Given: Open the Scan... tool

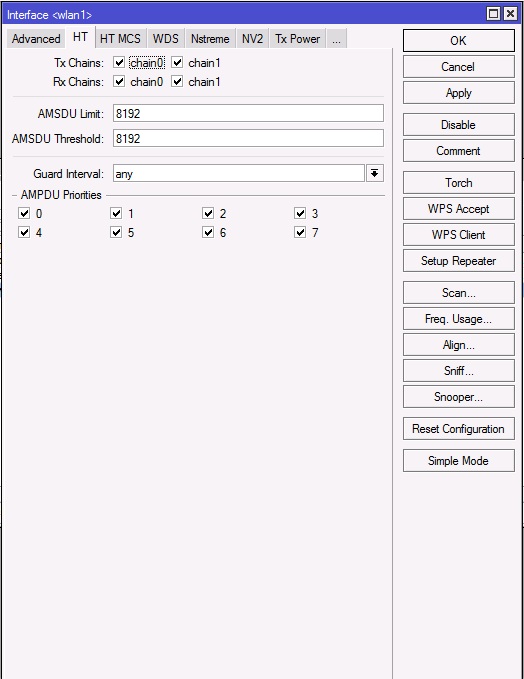Looking at the screenshot, I should pos(459,293).
